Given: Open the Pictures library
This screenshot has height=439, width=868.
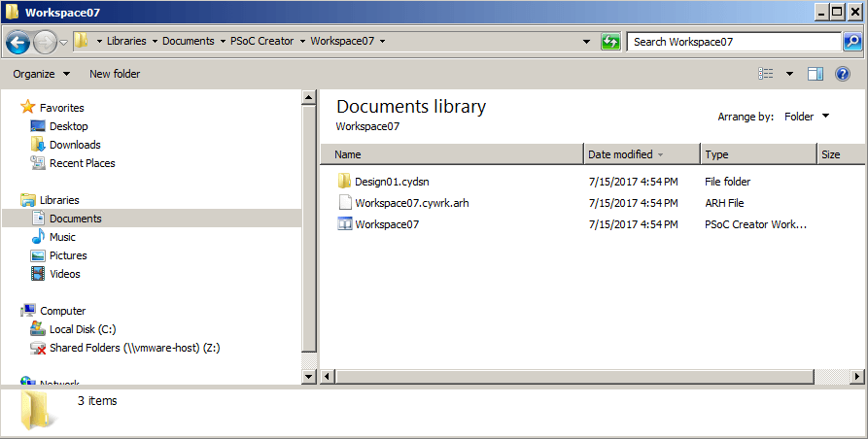Looking at the screenshot, I should (x=68, y=255).
